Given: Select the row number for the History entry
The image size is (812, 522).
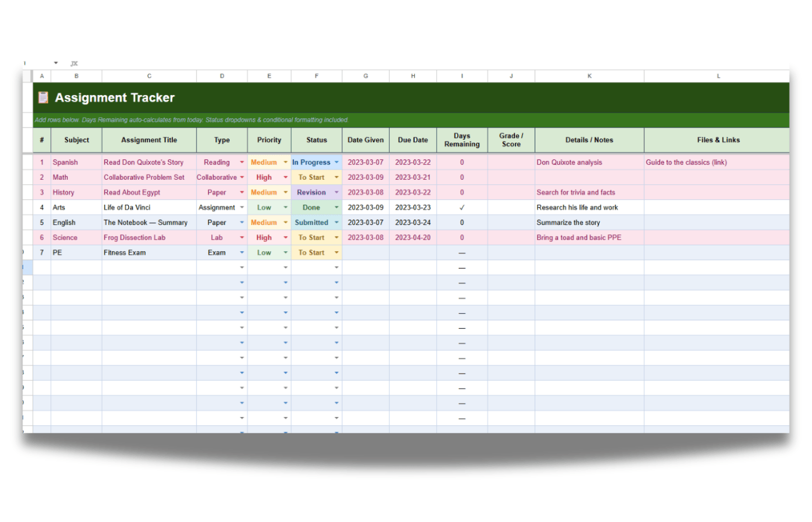Looking at the screenshot, I should 41,192.
